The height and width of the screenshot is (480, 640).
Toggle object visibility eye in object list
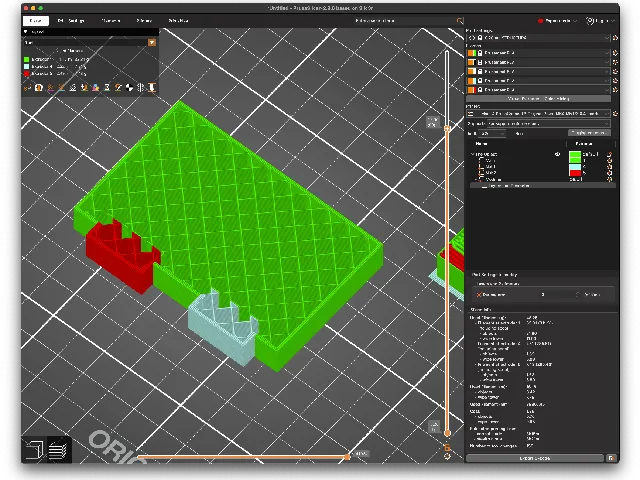557,154
